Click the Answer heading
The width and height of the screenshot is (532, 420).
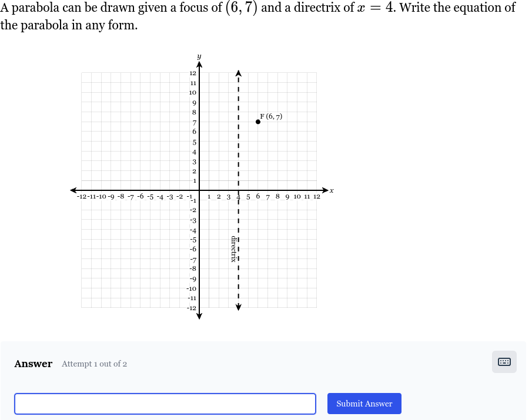34,364
